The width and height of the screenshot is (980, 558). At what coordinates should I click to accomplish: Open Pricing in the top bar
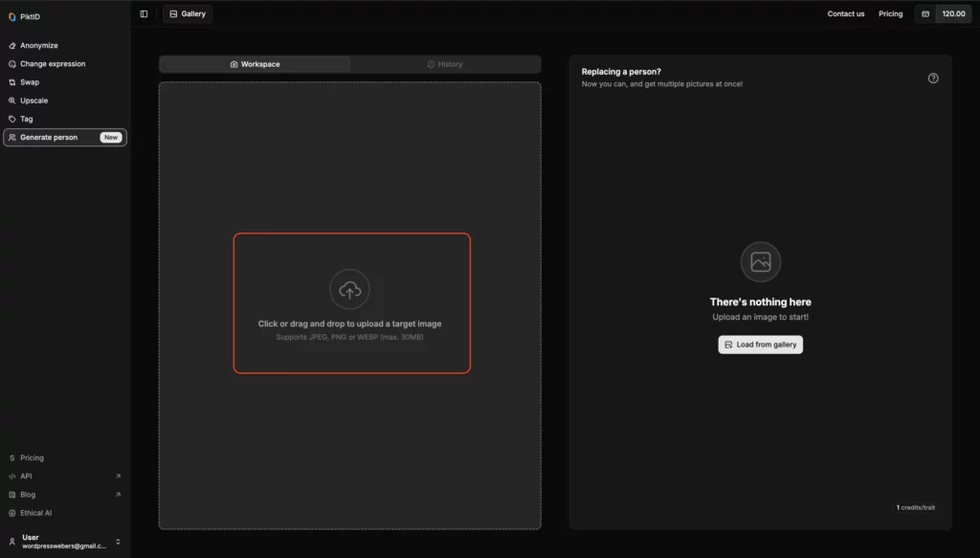click(x=890, y=14)
